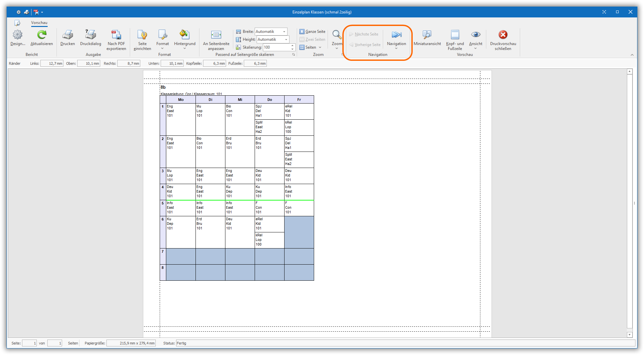Select the Vorschau ribbon tab
Image resolution: width=644 pixels, height=355 pixels.
[39, 23]
